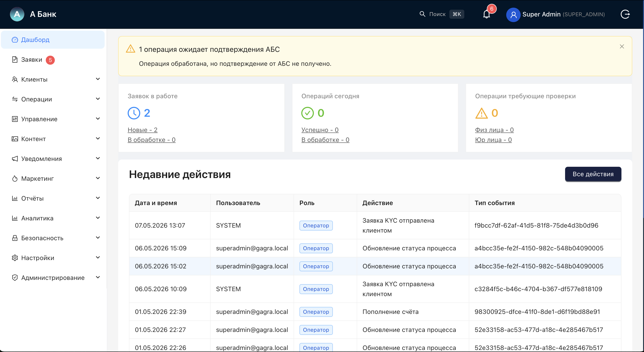Click the Аналитика chart icon
The width and height of the screenshot is (644, 352).
[15, 218]
